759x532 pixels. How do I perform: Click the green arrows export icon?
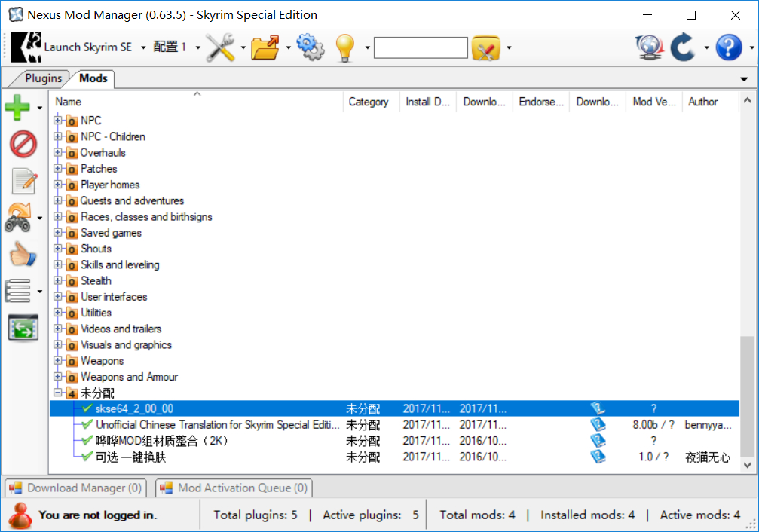(x=23, y=328)
